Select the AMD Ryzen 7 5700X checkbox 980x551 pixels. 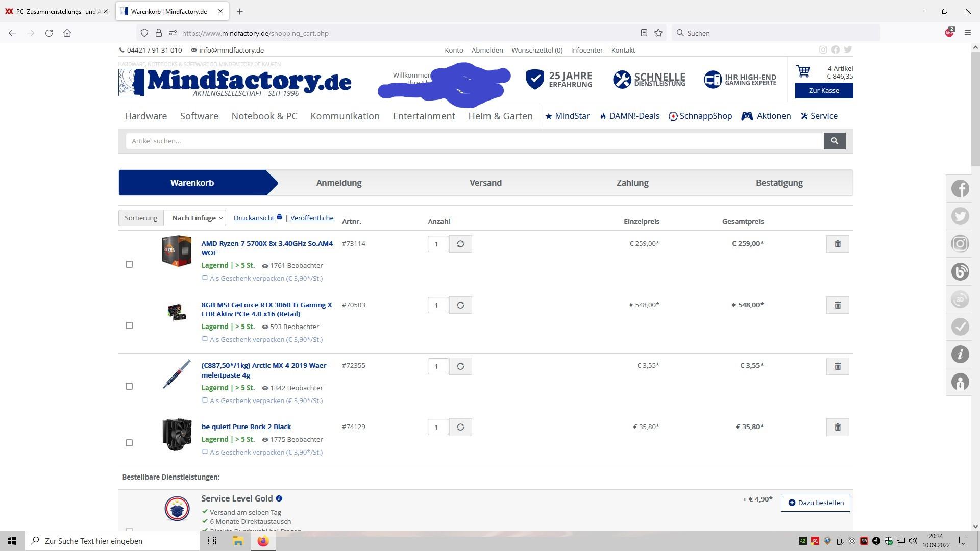[129, 264]
